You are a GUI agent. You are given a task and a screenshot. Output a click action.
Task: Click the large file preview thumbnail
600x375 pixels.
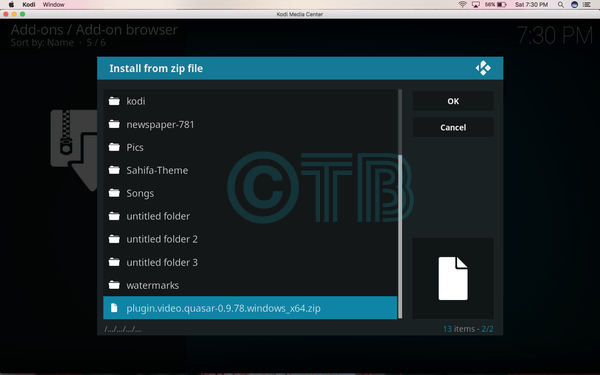pos(453,278)
